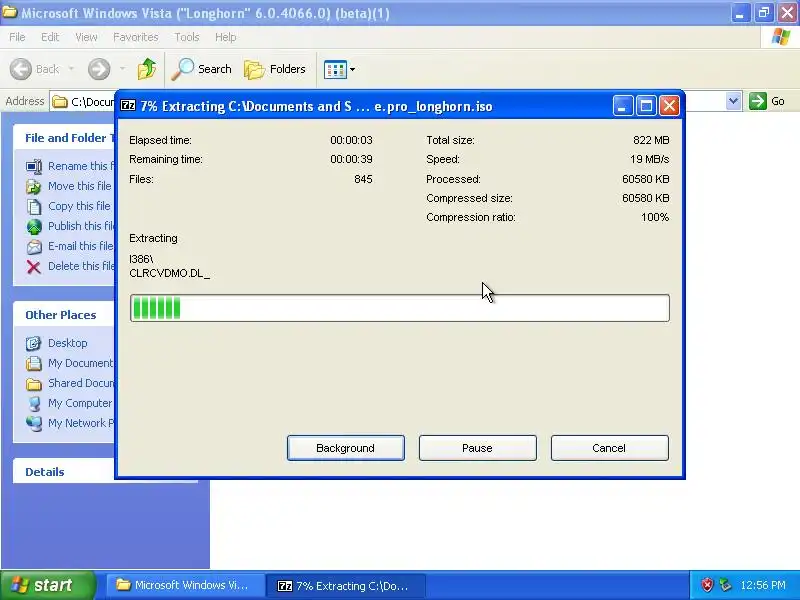
Task: Click the 7z icon in dialog title bar
Action: tap(128, 106)
